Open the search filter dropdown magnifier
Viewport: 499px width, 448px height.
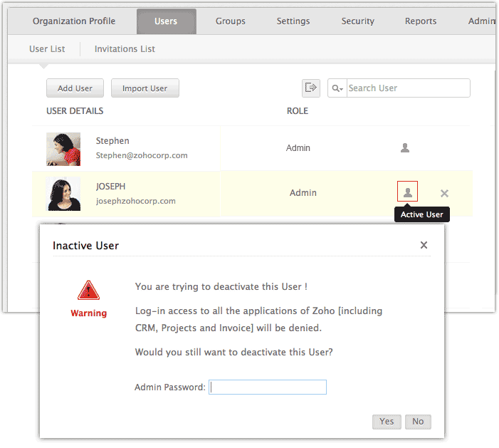(337, 88)
